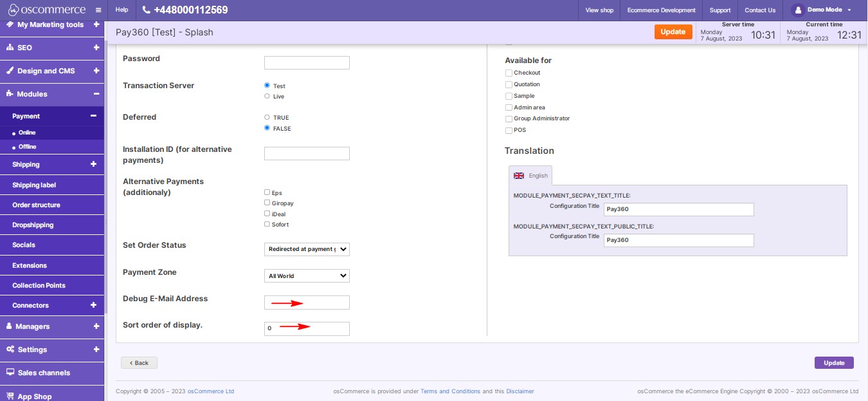Click the Installation ID input field
This screenshot has height=401, width=868.
pos(307,153)
